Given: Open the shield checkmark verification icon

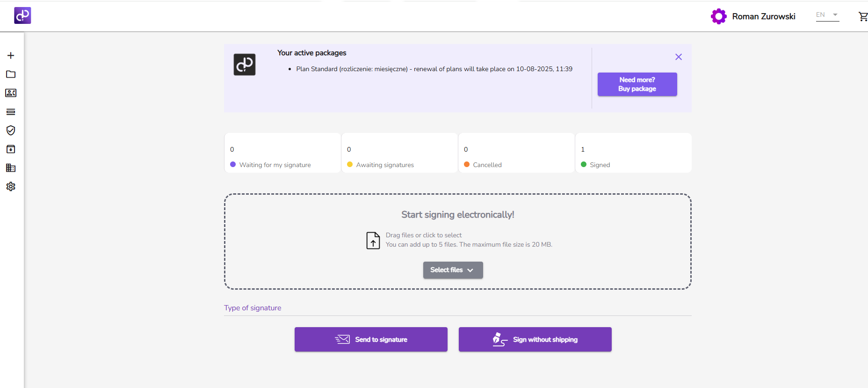Looking at the screenshot, I should [11, 131].
